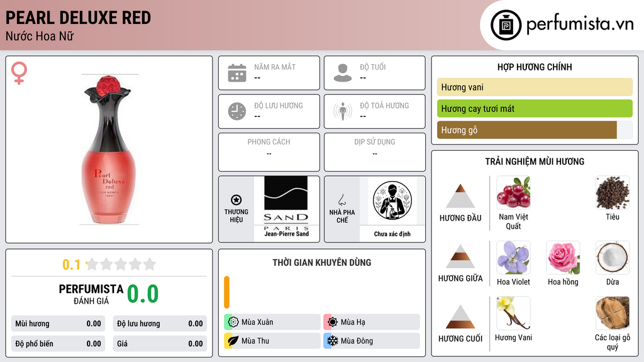
Task: Click the nose icon above Nhà pha chế
Action: (x=341, y=200)
